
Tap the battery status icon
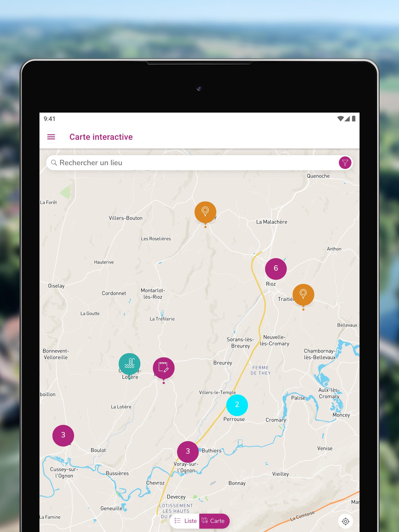click(354, 119)
